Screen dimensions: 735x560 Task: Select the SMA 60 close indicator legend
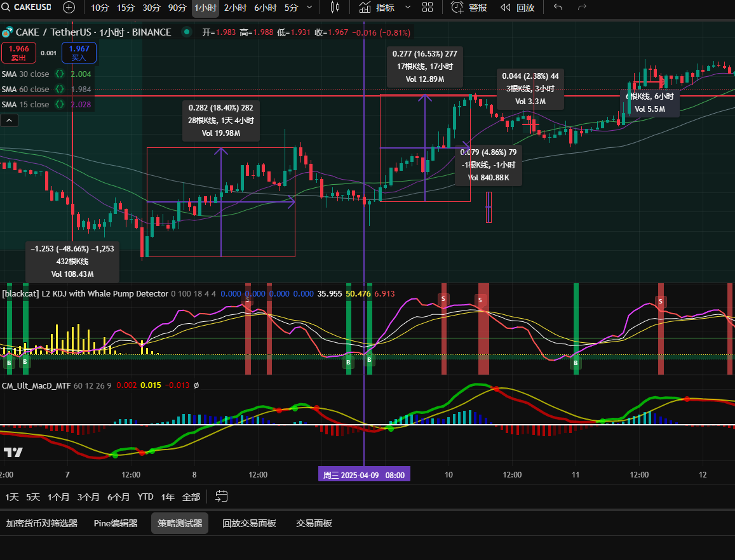tap(25, 89)
